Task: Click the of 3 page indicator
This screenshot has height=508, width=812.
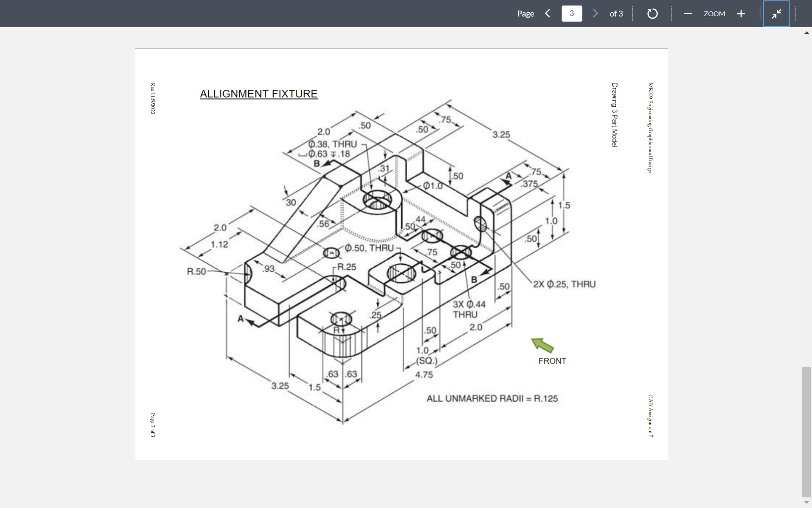Action: (616, 14)
